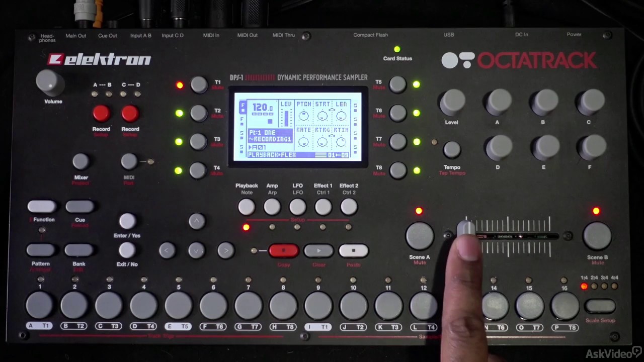The image size is (644, 362).
Task: Hit the right red Record button for C-D
Action: [130, 114]
